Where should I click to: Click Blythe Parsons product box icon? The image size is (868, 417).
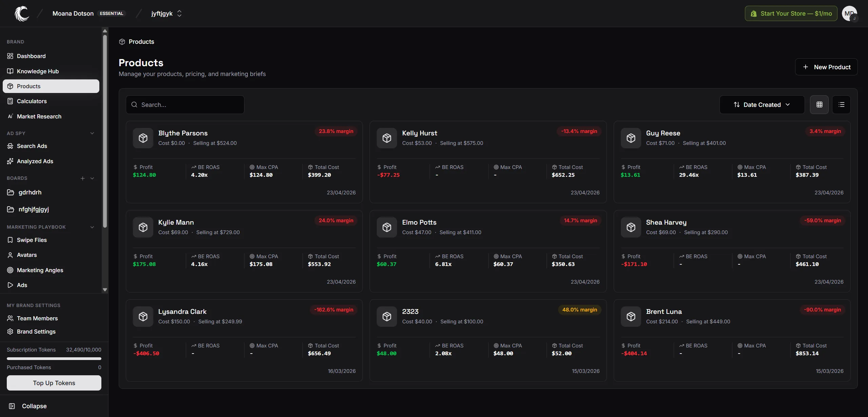pyautogui.click(x=143, y=138)
